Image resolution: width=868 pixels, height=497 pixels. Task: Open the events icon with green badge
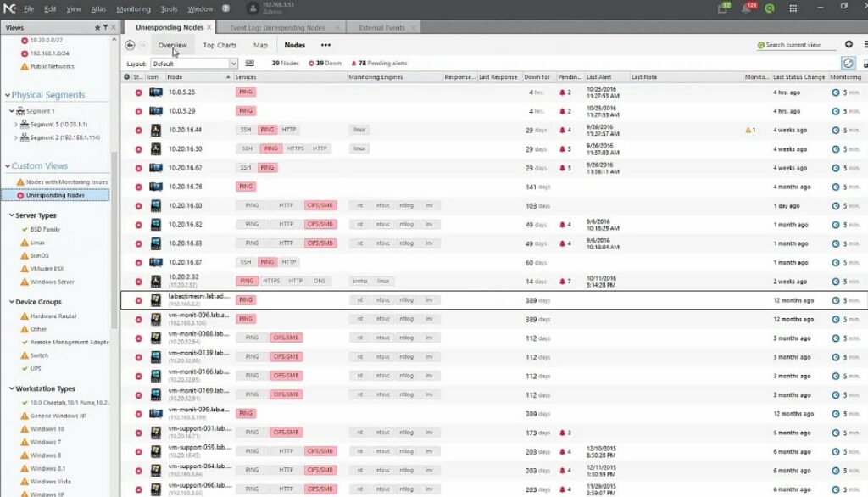pos(723,8)
